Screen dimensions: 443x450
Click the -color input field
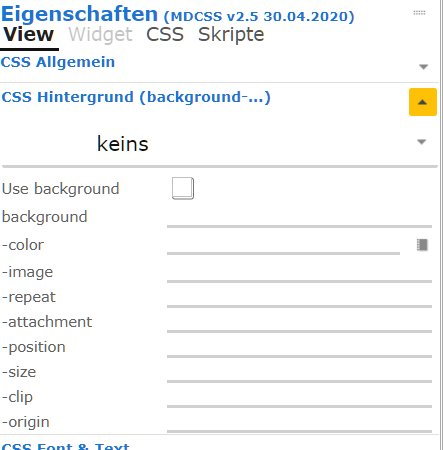[283, 246]
